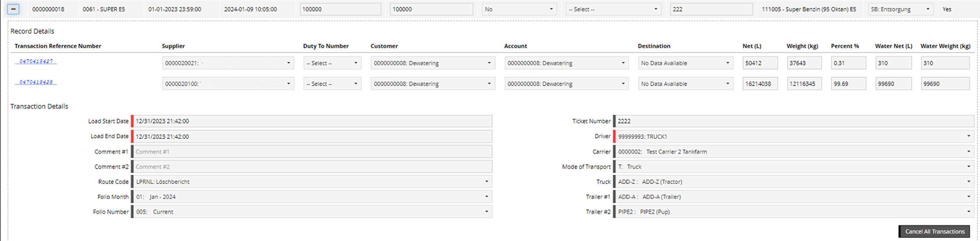Click Net (L) field containing 50412
The height and width of the screenshot is (241, 980).
coord(760,63)
